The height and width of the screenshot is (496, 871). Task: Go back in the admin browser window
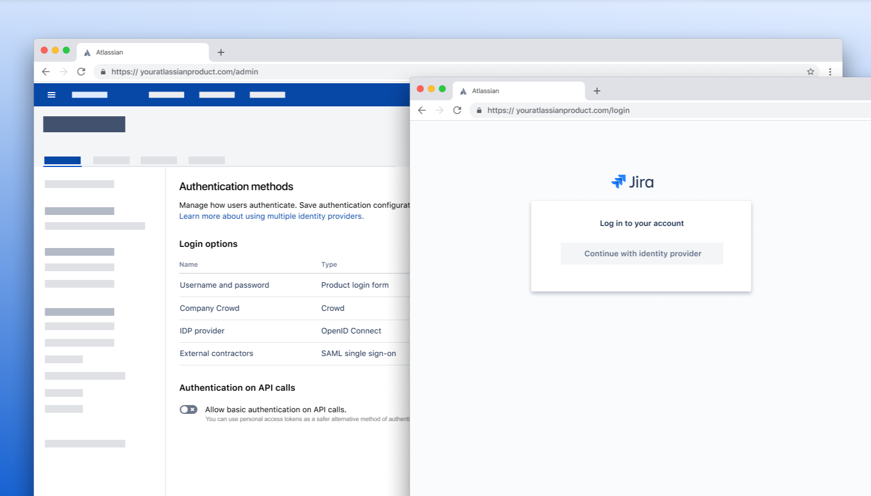coord(46,72)
